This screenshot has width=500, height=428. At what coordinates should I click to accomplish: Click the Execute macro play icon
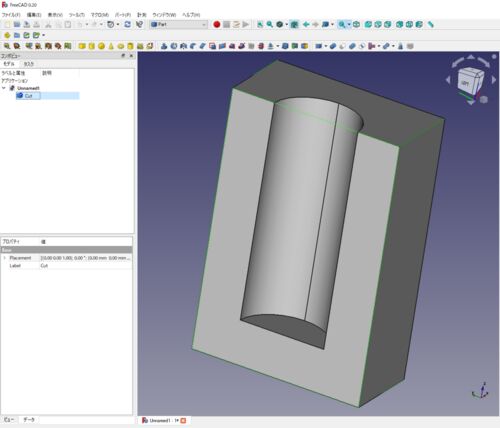tap(246, 25)
